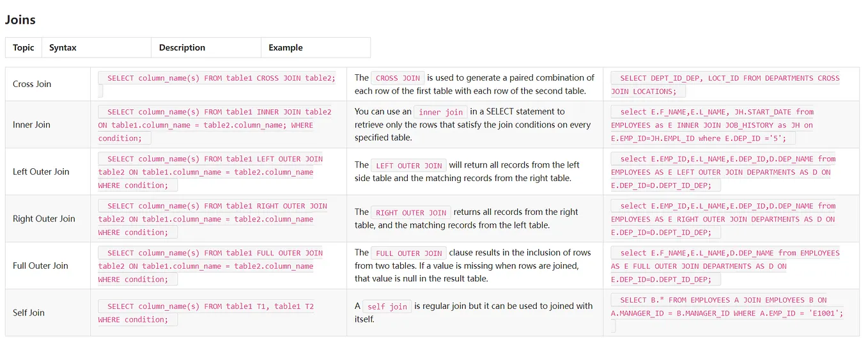Click the LEFT OUTER JOIN inline code in description
This screenshot has height=348, width=868.
point(409,166)
